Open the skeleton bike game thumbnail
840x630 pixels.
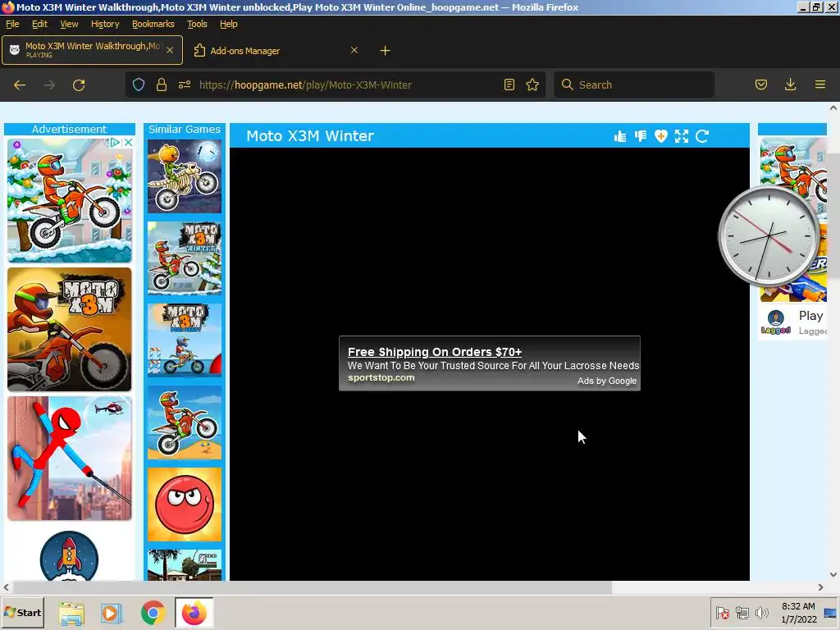pyautogui.click(x=185, y=177)
